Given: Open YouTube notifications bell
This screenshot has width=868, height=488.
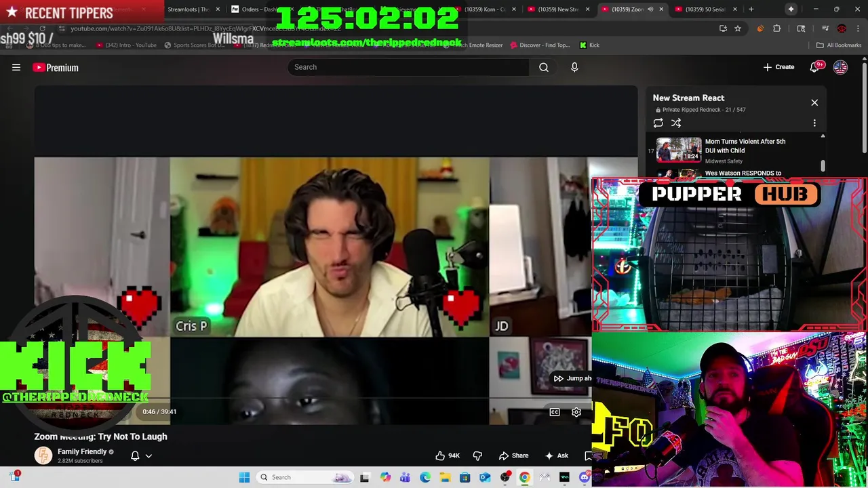Looking at the screenshot, I should click(x=815, y=67).
